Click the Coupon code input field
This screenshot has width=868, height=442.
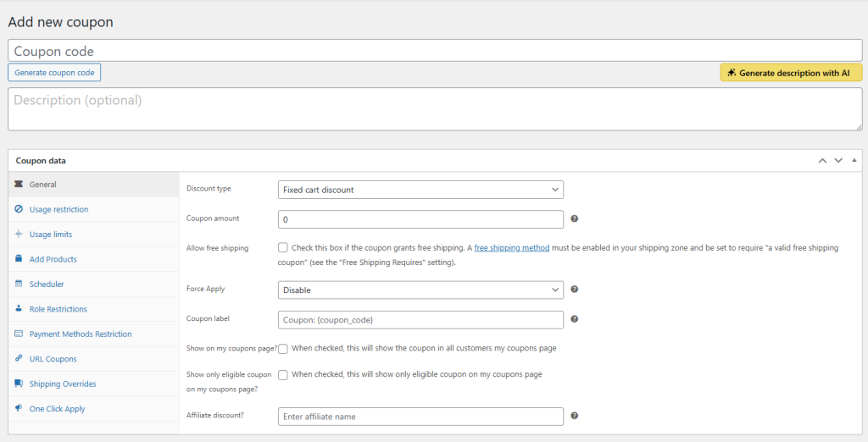[x=435, y=50]
